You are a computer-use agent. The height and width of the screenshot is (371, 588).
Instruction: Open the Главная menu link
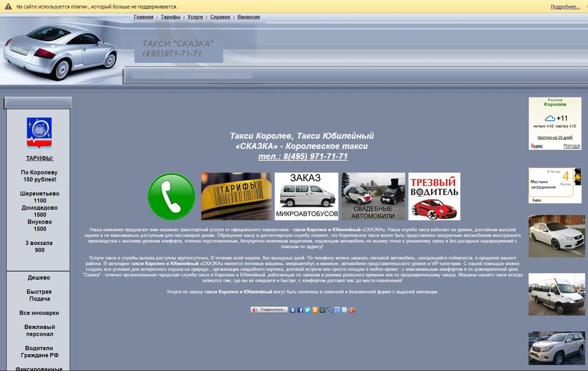point(143,17)
